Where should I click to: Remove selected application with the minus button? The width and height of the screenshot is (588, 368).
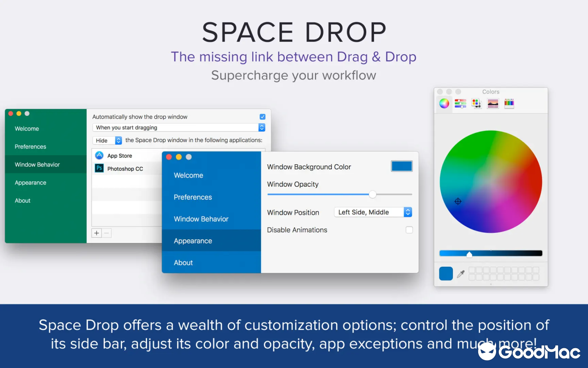[106, 233]
